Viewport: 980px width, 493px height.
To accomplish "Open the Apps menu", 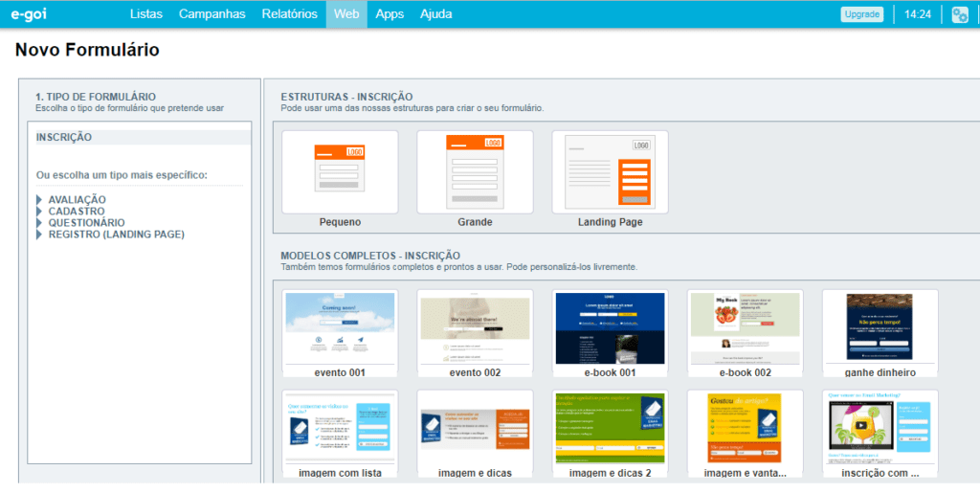I will point(390,13).
